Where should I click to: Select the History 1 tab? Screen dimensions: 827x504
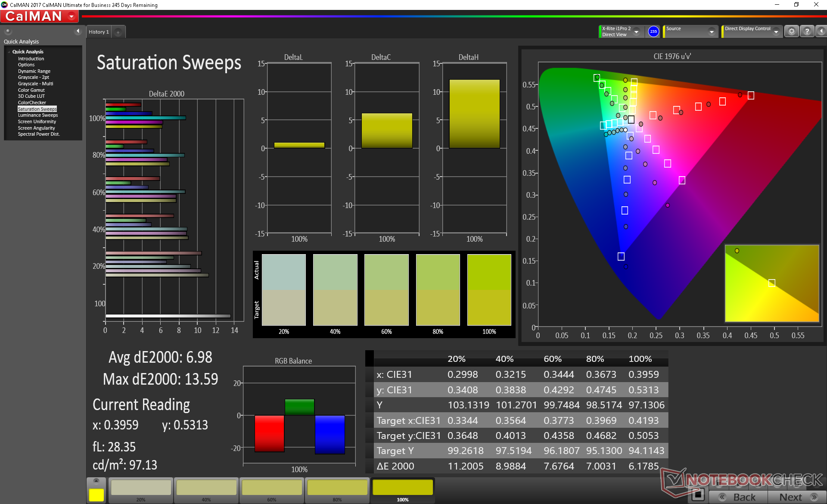pyautogui.click(x=99, y=32)
